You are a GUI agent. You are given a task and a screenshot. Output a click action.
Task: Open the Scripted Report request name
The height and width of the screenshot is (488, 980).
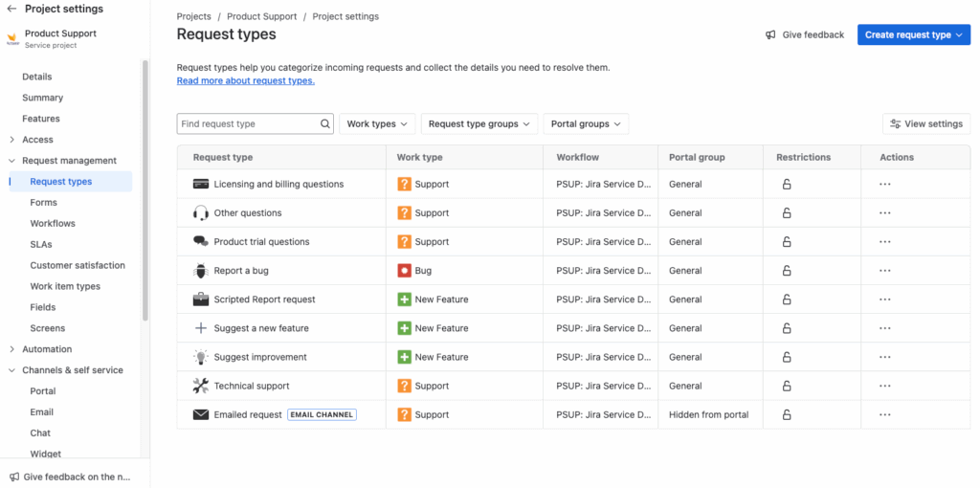(264, 299)
